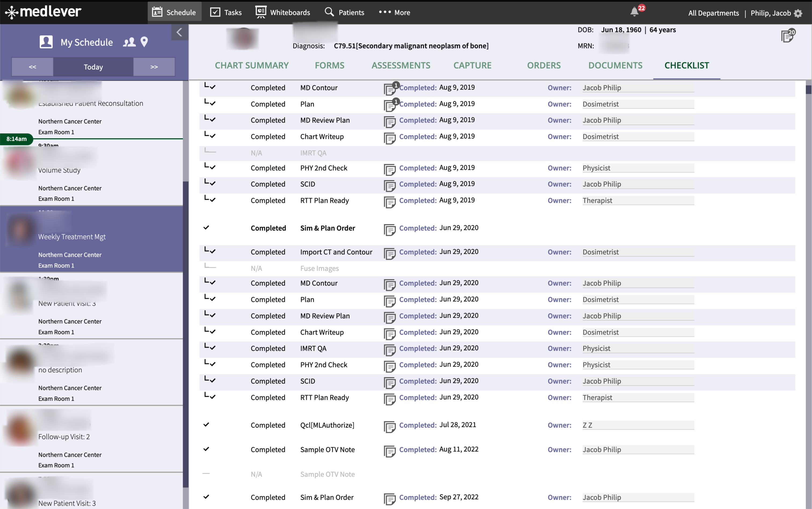Select Follow-up Visit: 2 appointment

(x=92, y=439)
